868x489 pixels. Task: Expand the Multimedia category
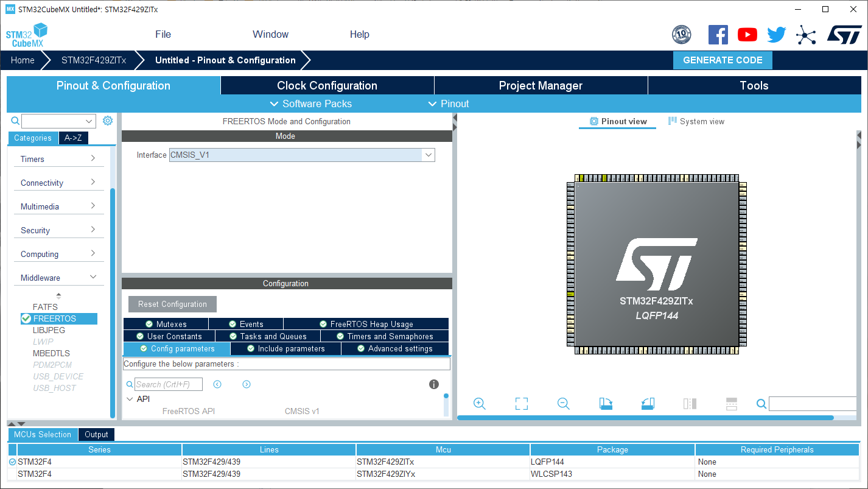(x=58, y=206)
